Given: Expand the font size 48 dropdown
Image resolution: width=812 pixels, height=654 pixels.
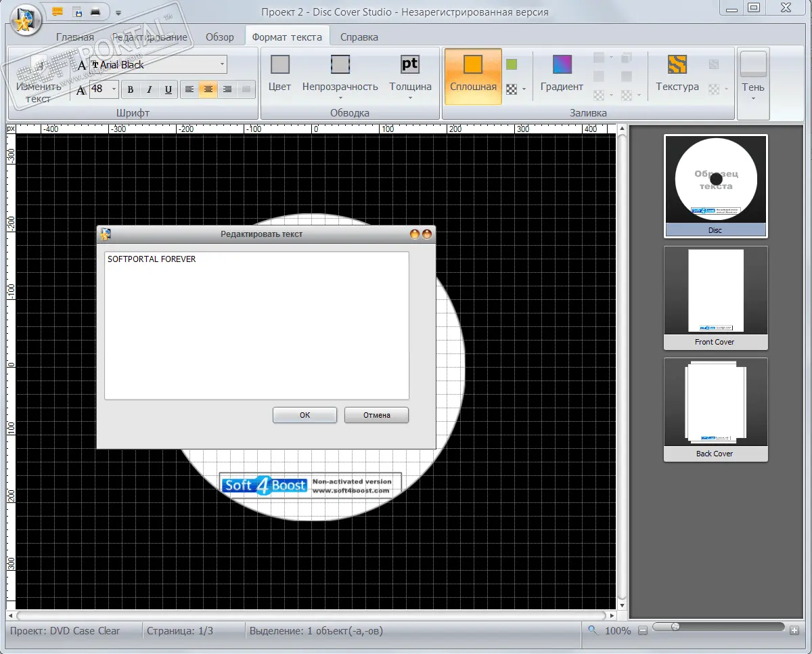Looking at the screenshot, I should pos(113,89).
